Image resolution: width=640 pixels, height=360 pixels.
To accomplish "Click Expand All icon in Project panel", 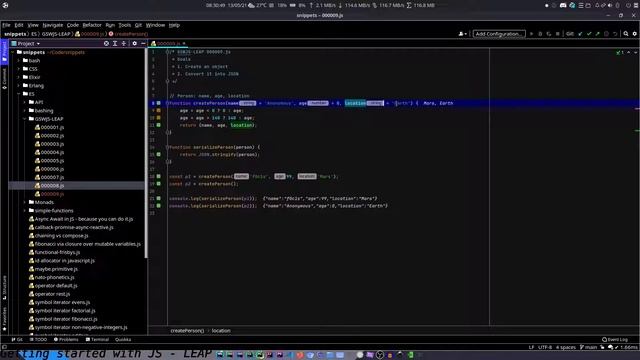I will pos(115,43).
